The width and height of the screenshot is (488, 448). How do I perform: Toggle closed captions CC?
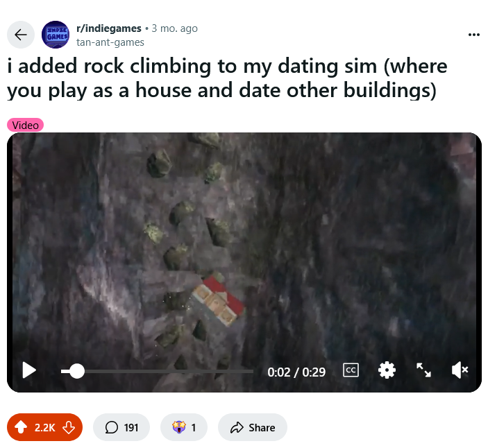point(351,370)
